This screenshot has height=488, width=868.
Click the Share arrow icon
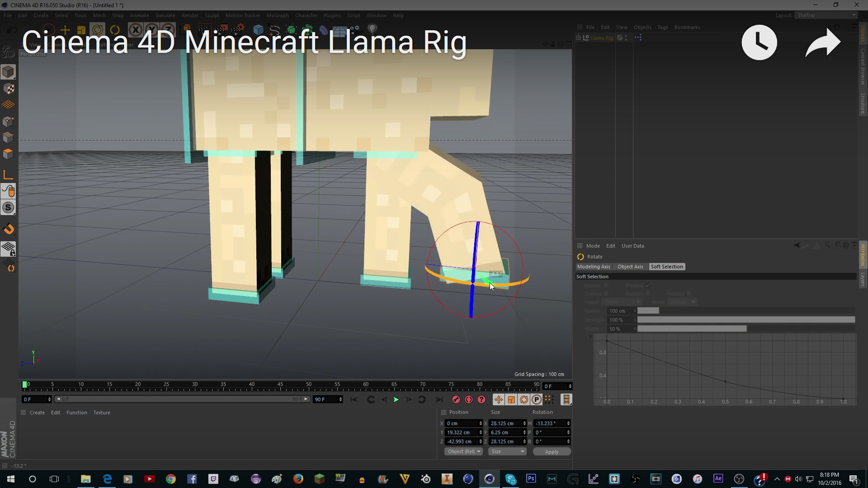coord(823,42)
